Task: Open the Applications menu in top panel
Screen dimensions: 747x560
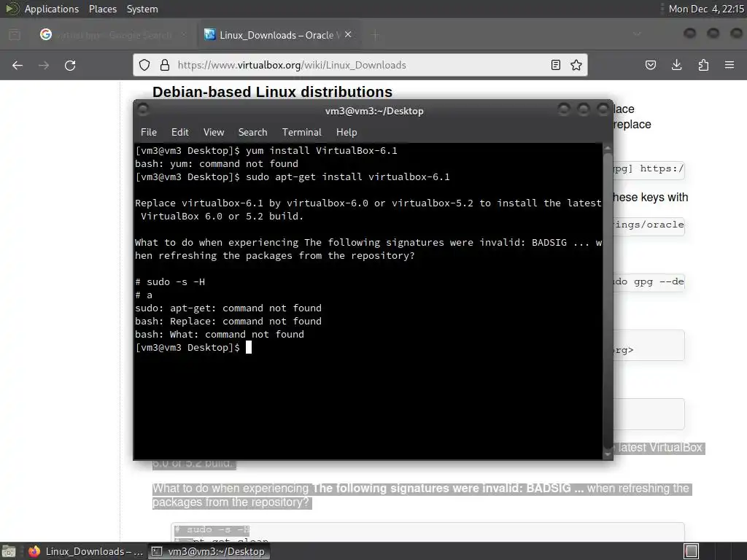Action: (x=52, y=9)
